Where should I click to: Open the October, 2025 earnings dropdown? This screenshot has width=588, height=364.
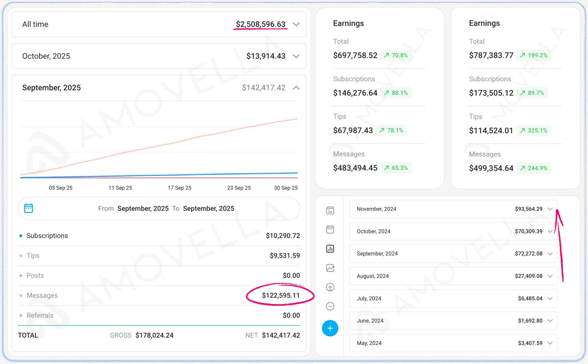click(x=297, y=56)
